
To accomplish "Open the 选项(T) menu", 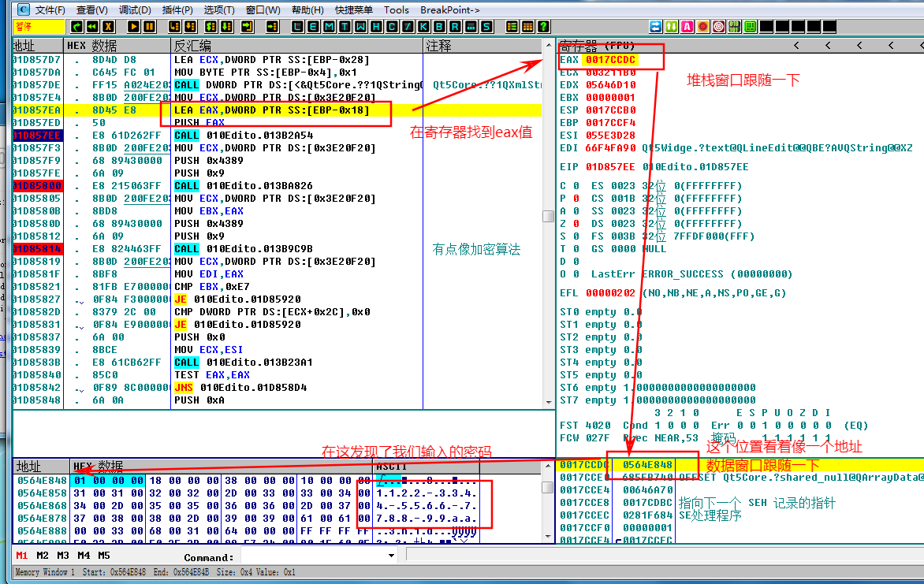I will [x=219, y=10].
